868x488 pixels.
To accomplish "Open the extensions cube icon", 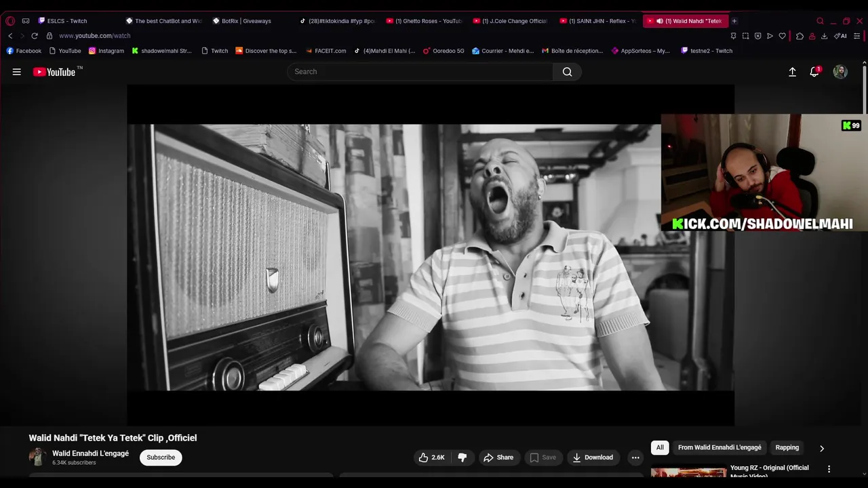I will (800, 36).
